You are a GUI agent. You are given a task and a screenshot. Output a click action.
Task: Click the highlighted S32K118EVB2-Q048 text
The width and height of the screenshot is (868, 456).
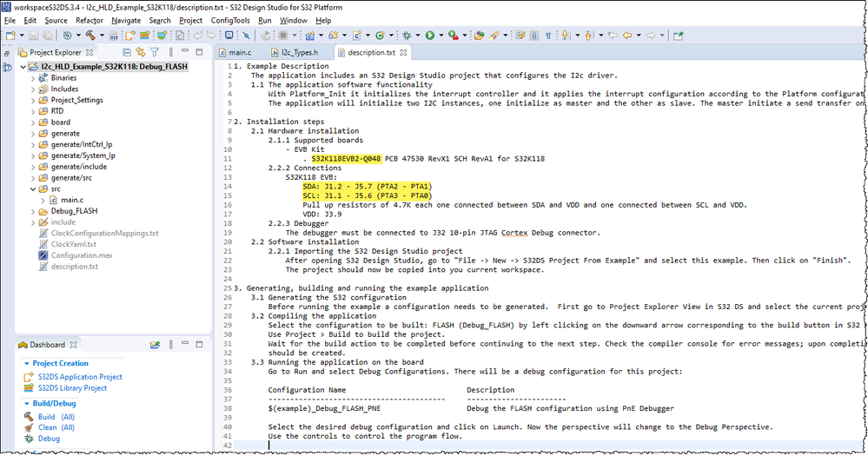pyautogui.click(x=346, y=159)
